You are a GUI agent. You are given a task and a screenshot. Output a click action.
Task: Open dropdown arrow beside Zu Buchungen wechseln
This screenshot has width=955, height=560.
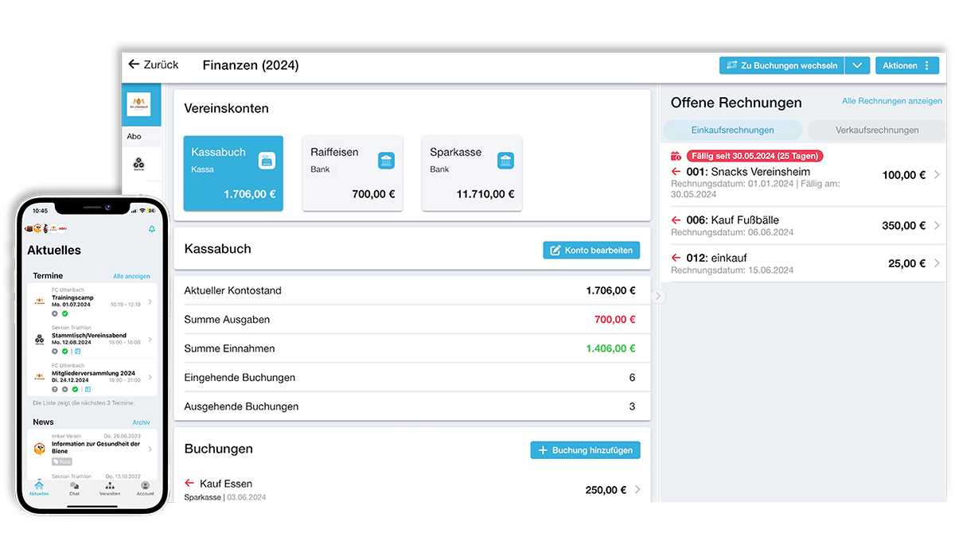856,66
